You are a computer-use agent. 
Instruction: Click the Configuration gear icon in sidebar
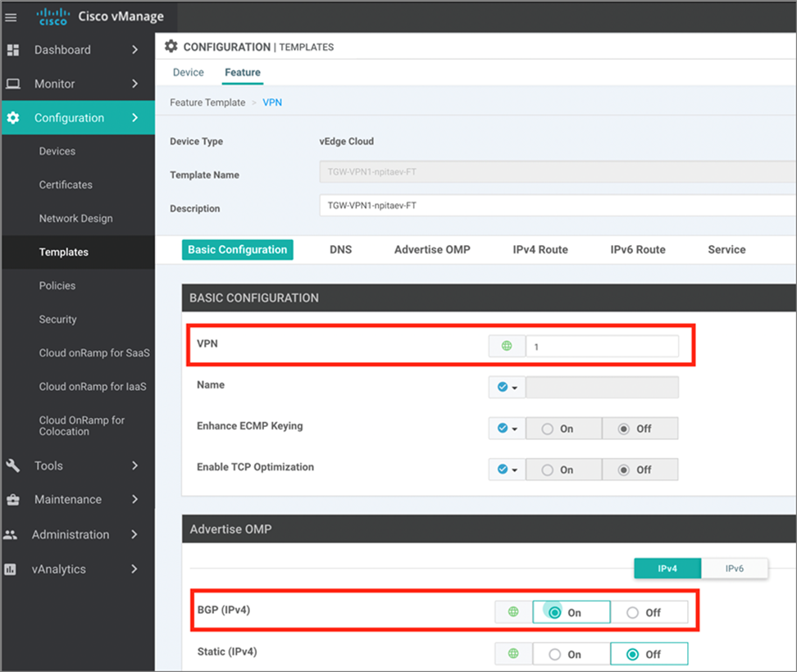12,118
